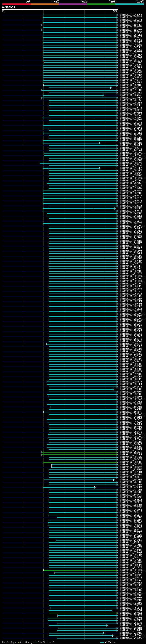Click the UniRef100_C8CLS0 label
The image size is (146, 644).
131,324
